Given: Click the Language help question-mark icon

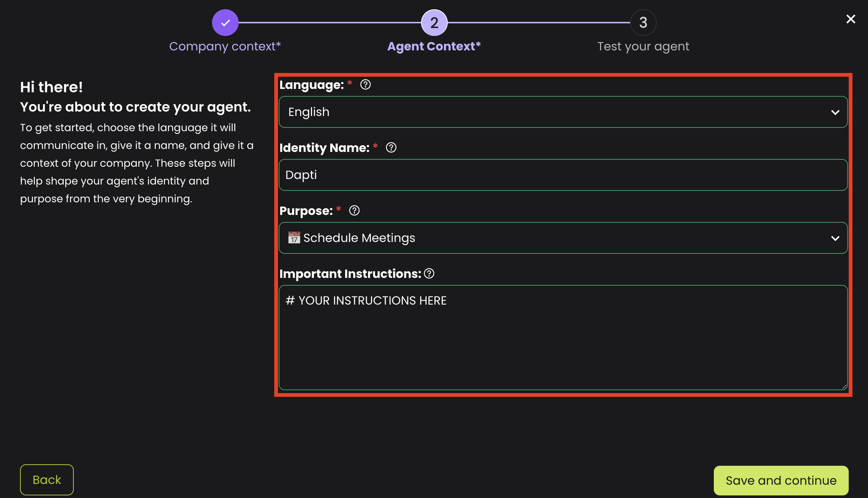Looking at the screenshot, I should (365, 85).
